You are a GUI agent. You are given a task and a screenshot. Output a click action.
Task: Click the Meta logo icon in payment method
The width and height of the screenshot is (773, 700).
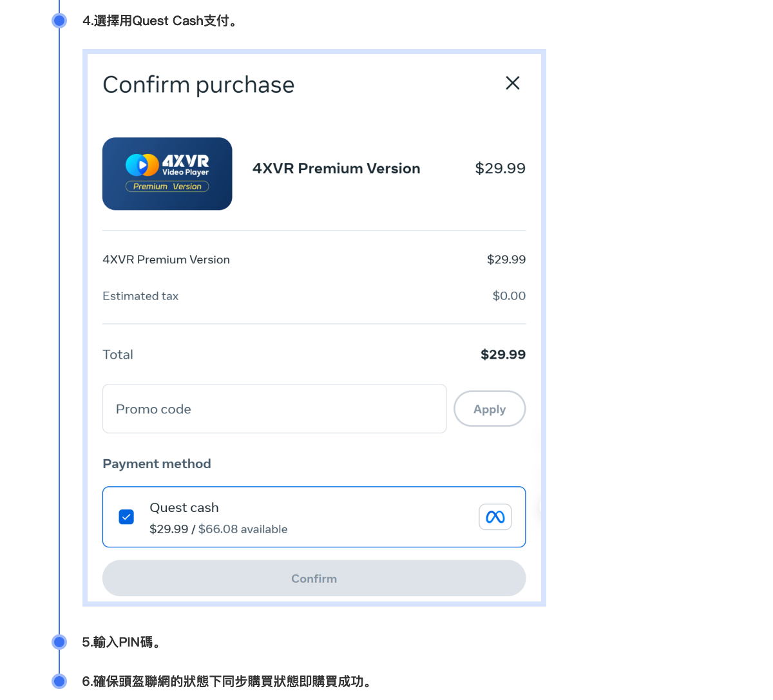pyautogui.click(x=495, y=517)
